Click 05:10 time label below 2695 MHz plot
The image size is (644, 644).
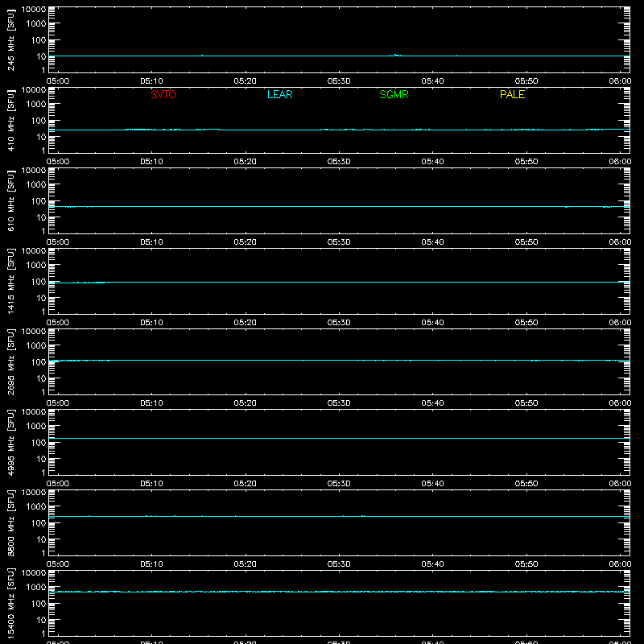[151, 403]
